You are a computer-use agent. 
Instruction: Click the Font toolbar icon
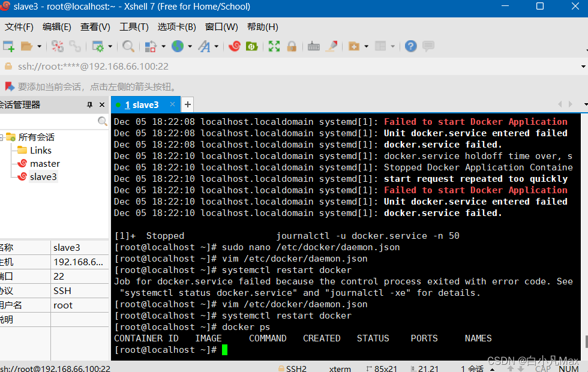[x=205, y=47]
